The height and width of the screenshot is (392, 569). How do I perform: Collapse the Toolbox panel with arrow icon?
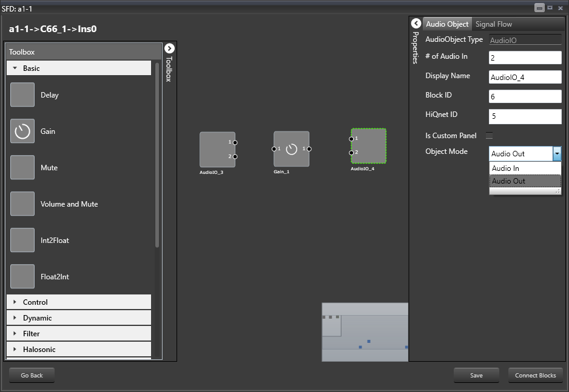pyautogui.click(x=169, y=48)
